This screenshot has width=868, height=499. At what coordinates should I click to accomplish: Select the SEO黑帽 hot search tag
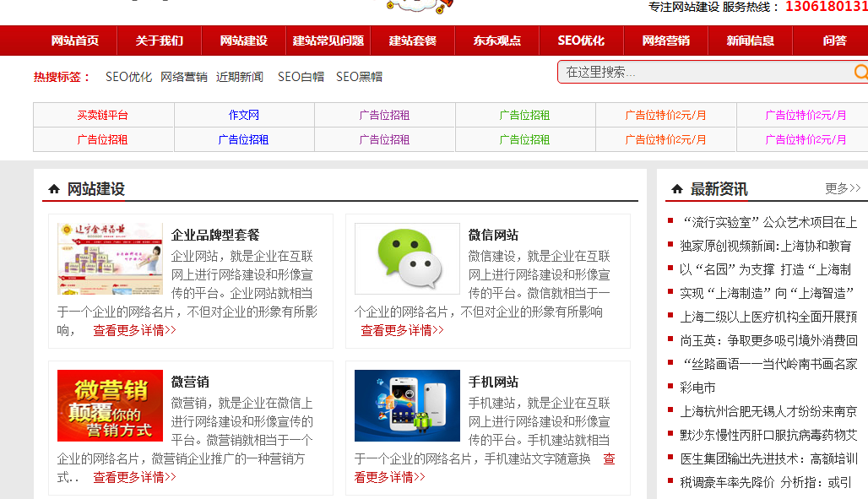pos(360,76)
